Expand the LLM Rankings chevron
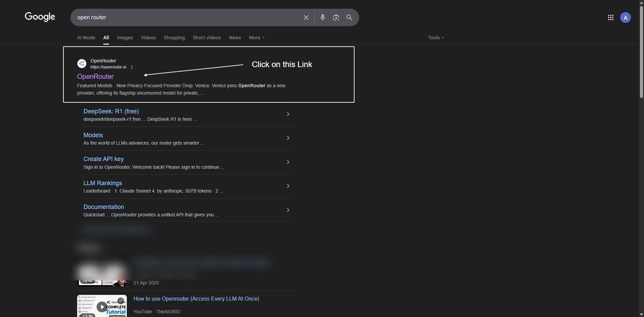Screen dimensions: 644x317 point(288,186)
